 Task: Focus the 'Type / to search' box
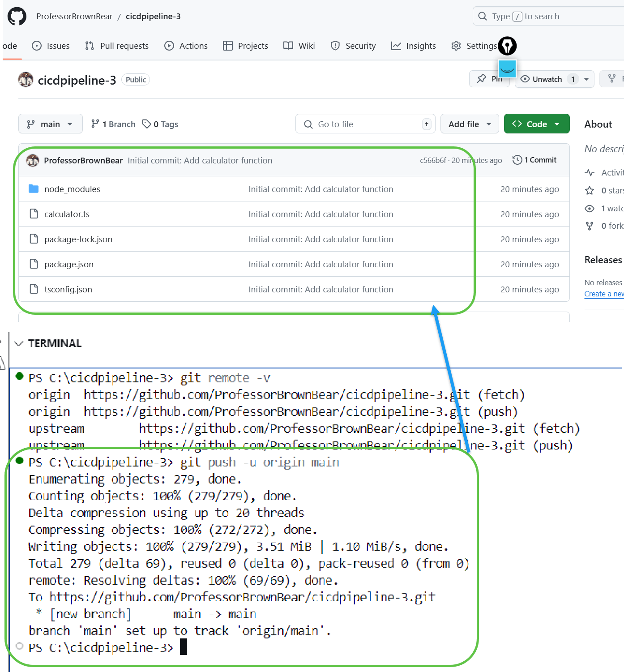548,17
